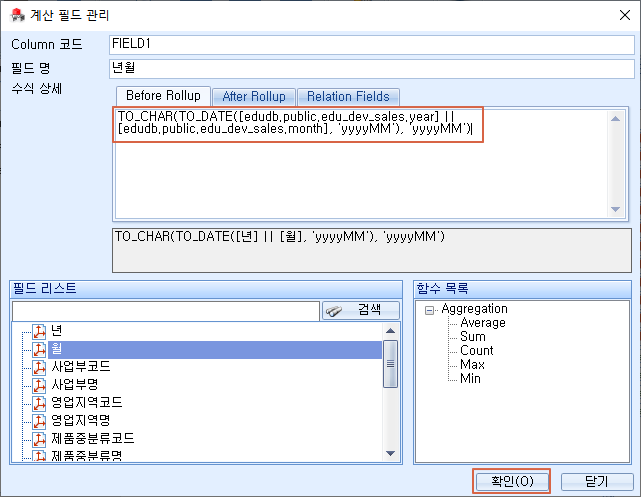Click the field icon beside 사업부명
The height and width of the screenshot is (497, 641).
tap(39, 385)
